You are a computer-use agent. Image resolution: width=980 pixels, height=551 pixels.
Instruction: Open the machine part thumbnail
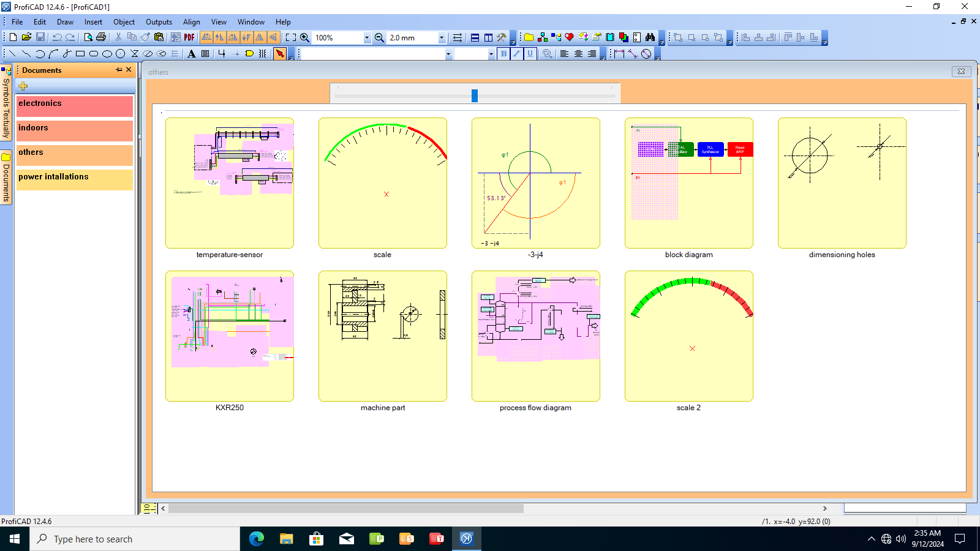pos(383,336)
